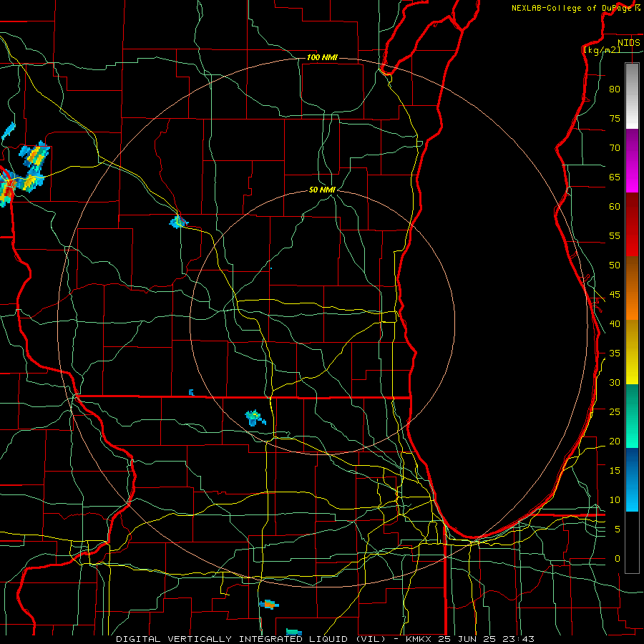Image resolution: width=644 pixels, height=644 pixels.
Task: Click the green 20-30 color scale segment
Action: (x=632, y=416)
